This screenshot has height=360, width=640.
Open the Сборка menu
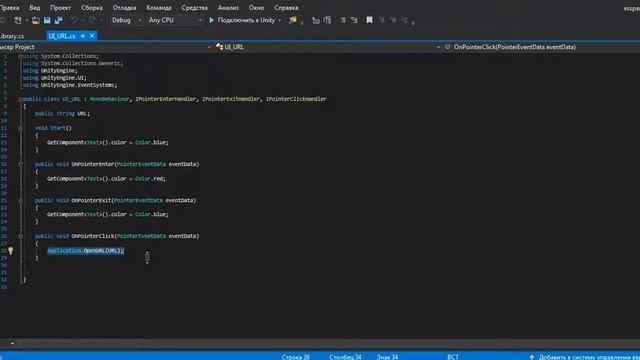coord(92,8)
